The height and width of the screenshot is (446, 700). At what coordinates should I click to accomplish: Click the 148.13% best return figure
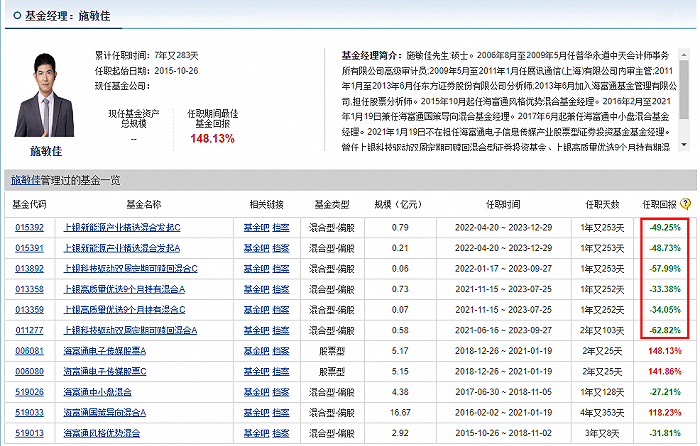[211, 139]
